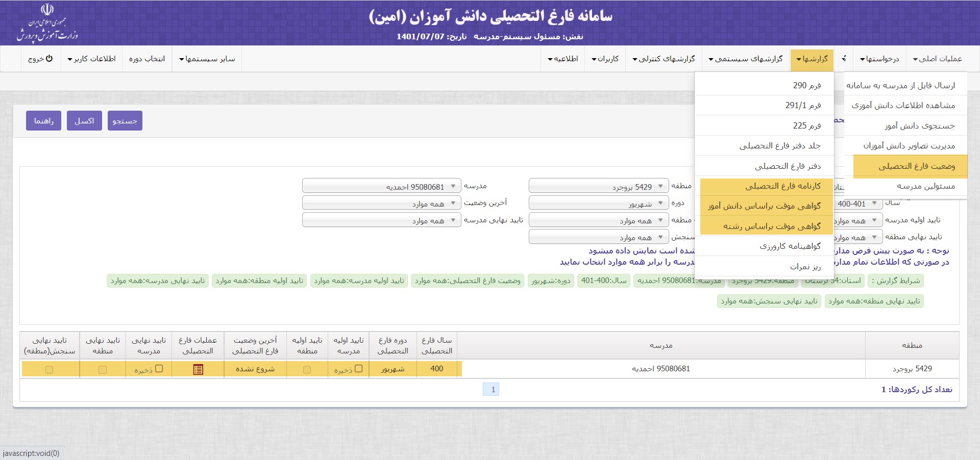The image size is (980, 460).
Task: Select ریز نمرات in the گزارشها menu
Action: click(805, 266)
